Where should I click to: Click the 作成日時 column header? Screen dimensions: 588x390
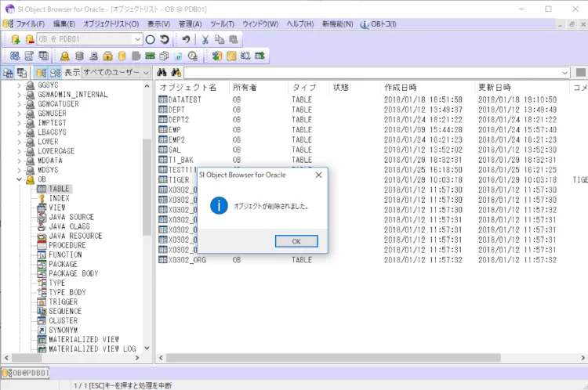[426, 87]
